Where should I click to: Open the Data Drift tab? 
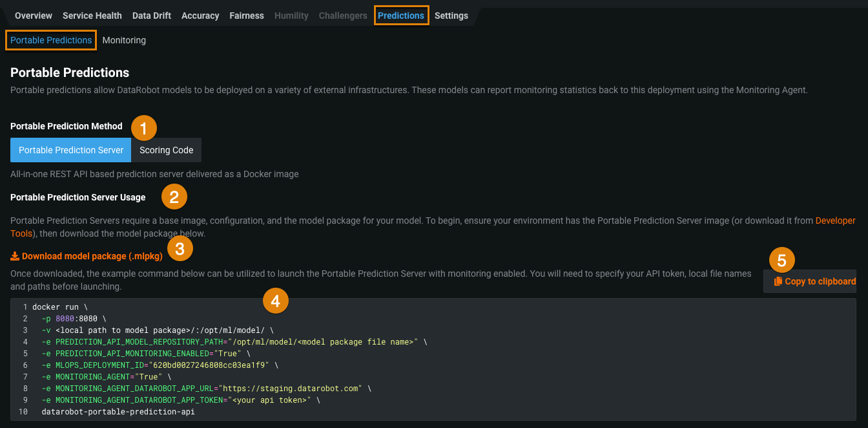click(x=152, y=16)
